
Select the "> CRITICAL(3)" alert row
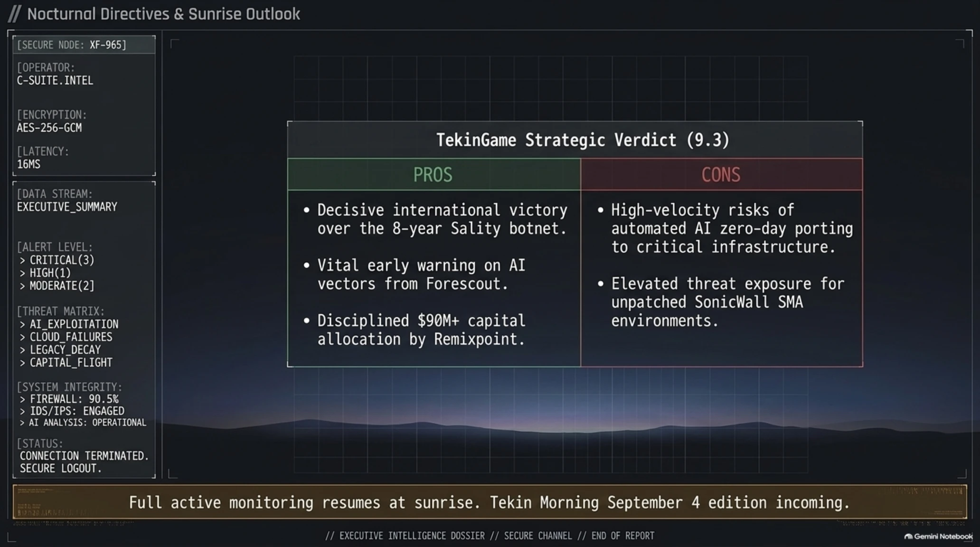57,260
